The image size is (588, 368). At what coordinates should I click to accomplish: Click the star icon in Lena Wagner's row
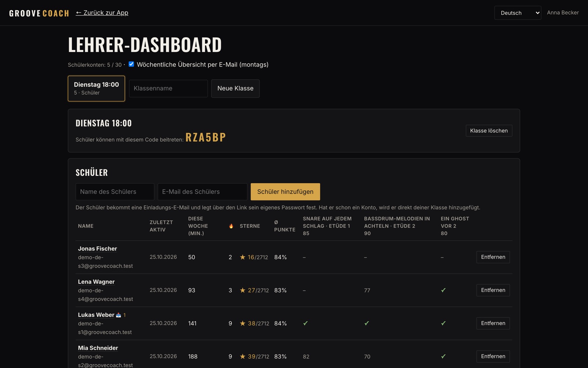(x=243, y=290)
